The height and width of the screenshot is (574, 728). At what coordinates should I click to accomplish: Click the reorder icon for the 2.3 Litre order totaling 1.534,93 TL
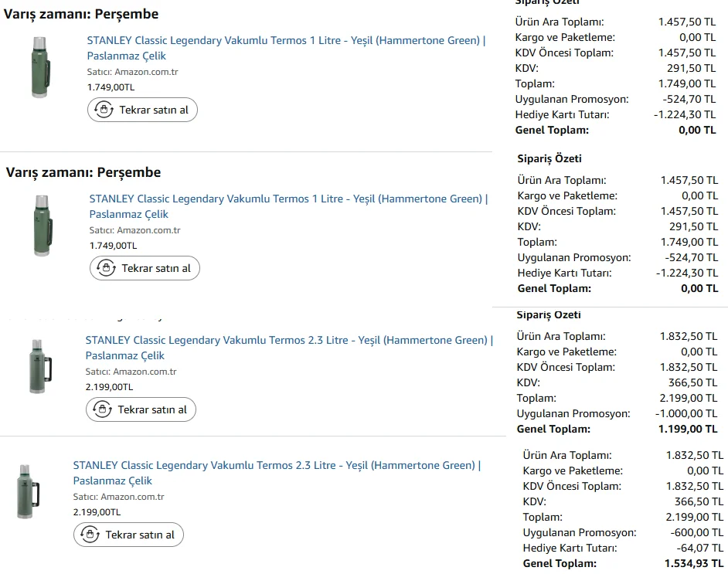point(90,535)
